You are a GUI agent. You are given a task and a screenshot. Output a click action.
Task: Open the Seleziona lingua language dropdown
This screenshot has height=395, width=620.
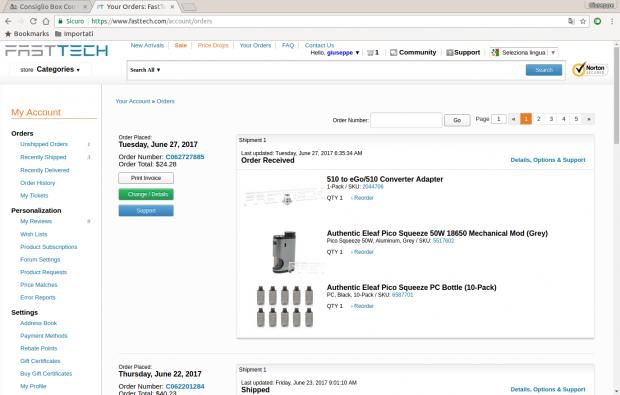pyautogui.click(x=524, y=53)
